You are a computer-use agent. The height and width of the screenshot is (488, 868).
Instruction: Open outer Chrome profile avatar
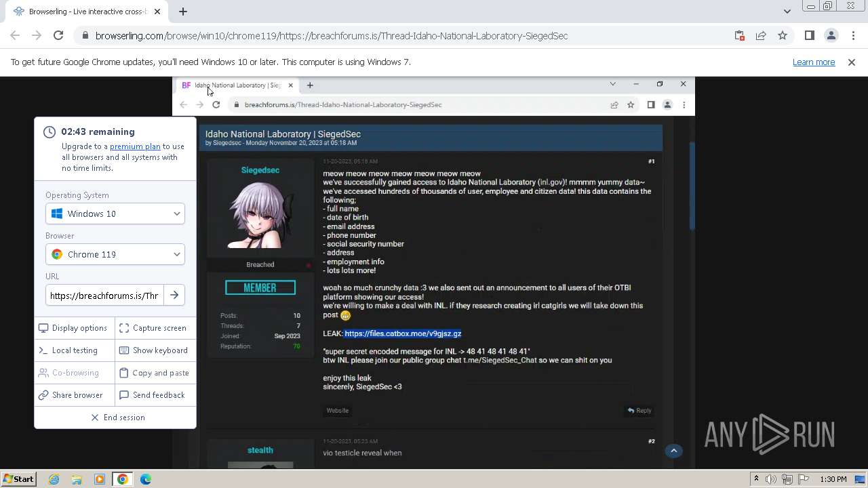(831, 36)
